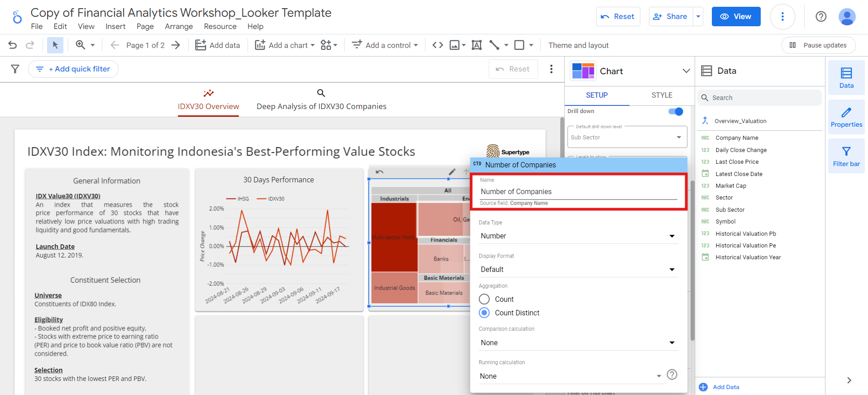Open the Share options dropdown arrow

(698, 17)
